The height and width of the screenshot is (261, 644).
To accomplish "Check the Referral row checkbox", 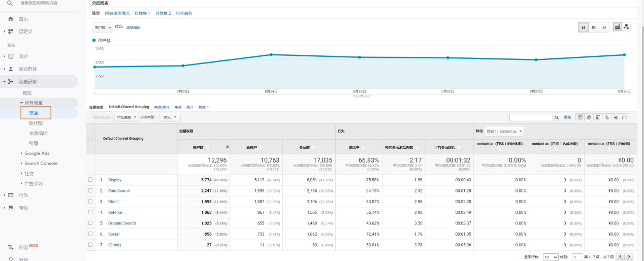I will click(x=91, y=212).
